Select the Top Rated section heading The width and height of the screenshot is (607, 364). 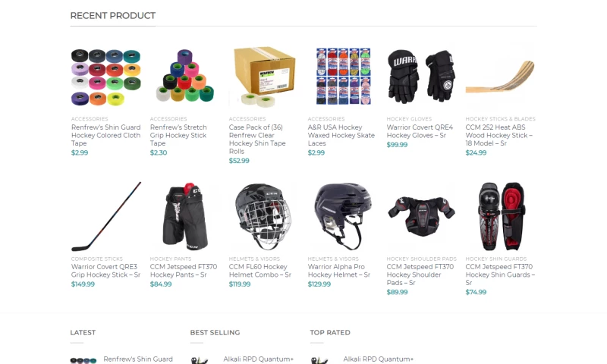point(330,333)
